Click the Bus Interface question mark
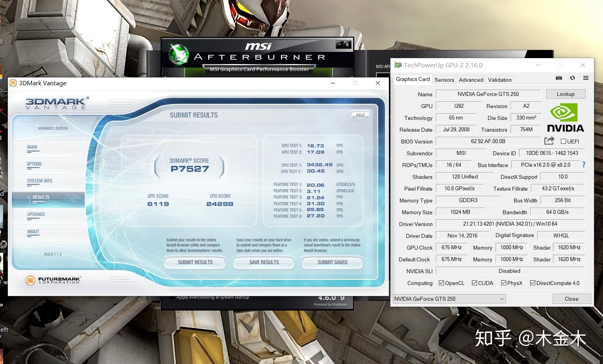This screenshot has height=364, width=603. coord(584,165)
